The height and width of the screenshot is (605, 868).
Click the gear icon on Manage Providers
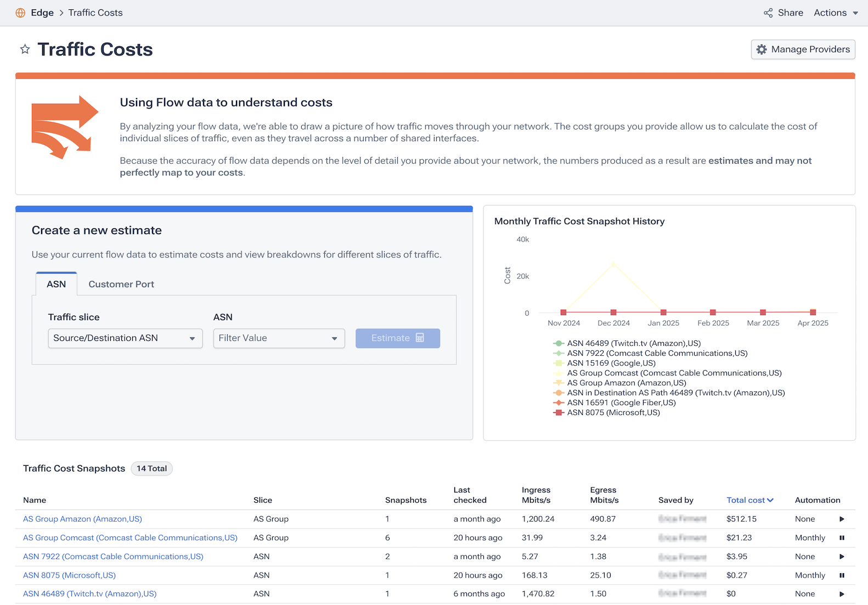[x=762, y=49]
